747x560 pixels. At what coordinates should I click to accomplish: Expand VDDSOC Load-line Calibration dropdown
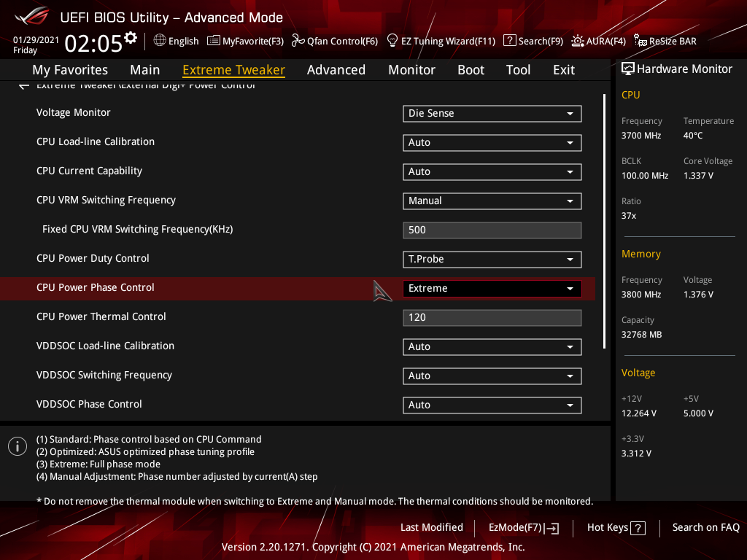coord(492,346)
